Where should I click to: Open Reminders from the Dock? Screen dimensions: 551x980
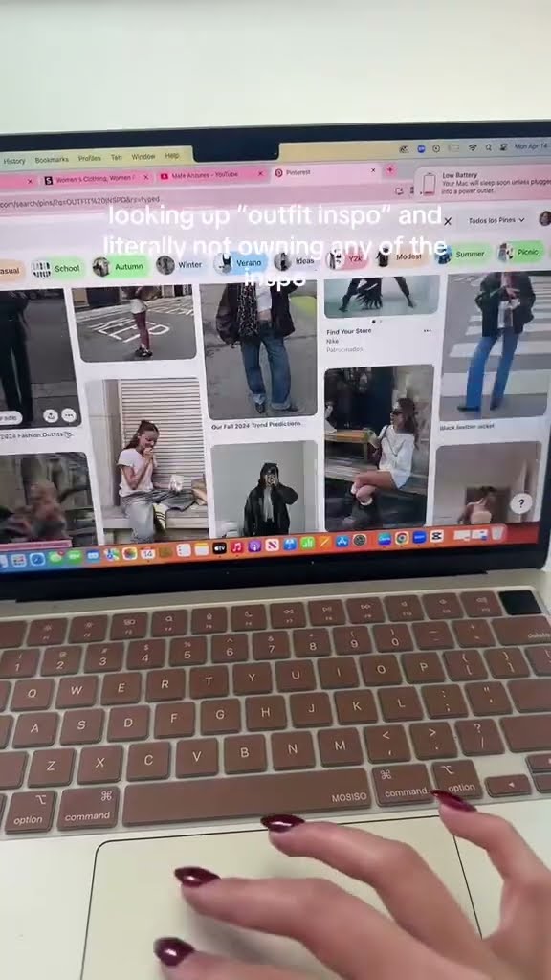184,550
